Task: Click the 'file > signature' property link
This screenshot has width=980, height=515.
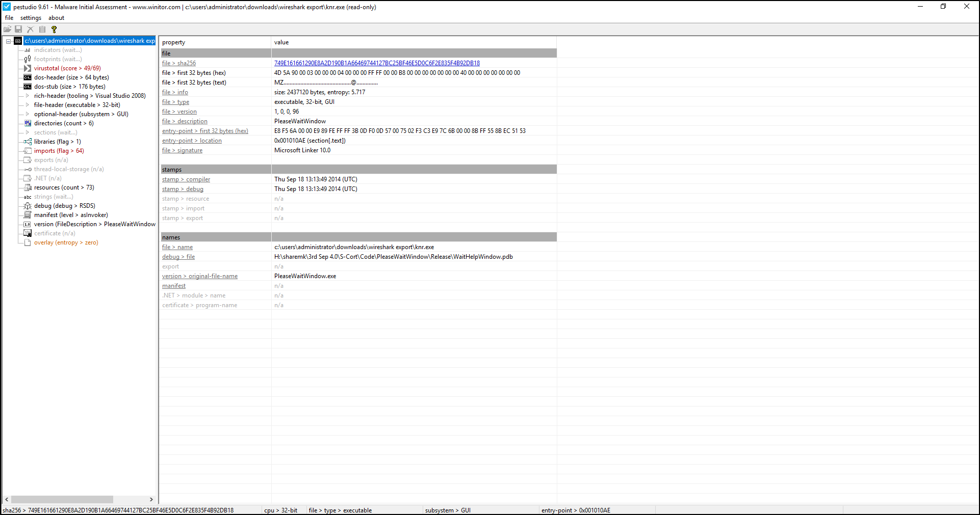Action: coord(182,150)
